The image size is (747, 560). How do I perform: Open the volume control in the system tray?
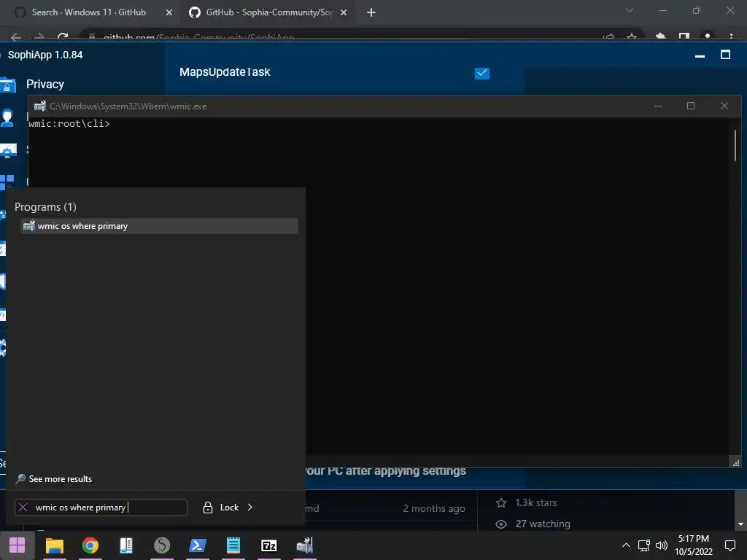(662, 545)
